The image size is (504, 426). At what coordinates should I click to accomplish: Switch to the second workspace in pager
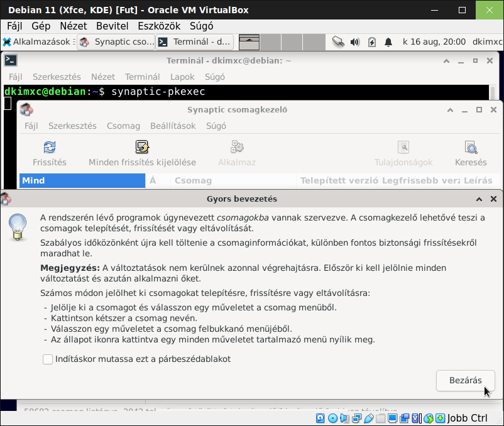tap(271, 42)
